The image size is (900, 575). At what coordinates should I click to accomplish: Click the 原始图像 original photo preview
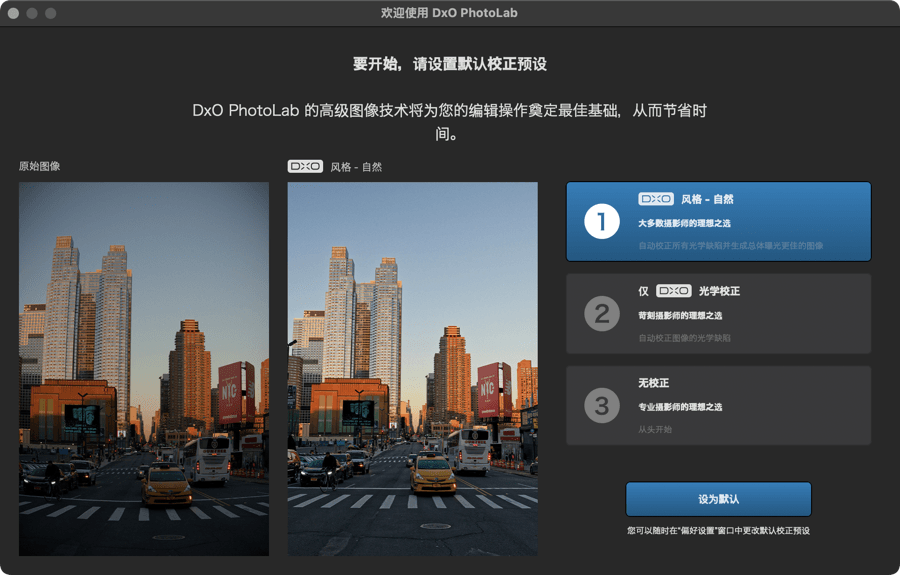tap(143, 368)
